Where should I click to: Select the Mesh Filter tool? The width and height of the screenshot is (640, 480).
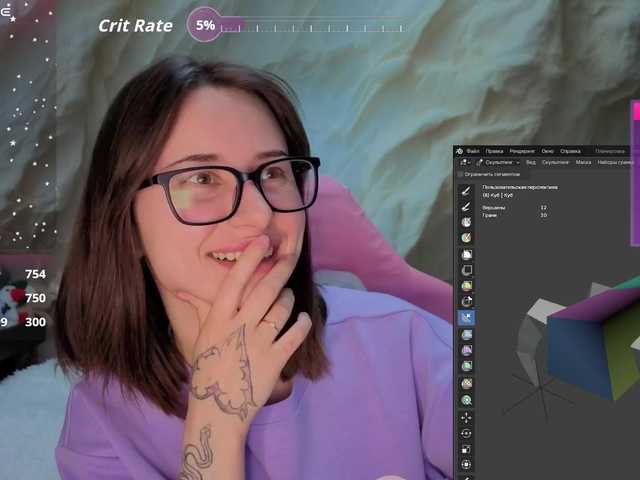pos(466,334)
